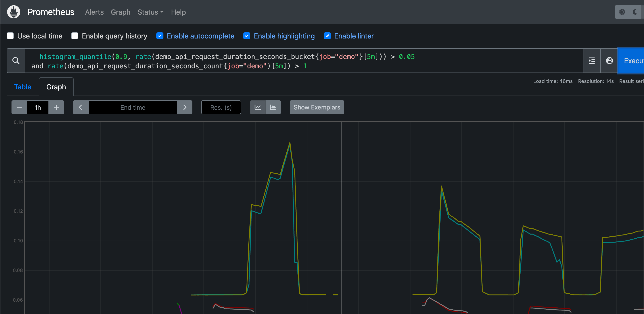
Task: Click the Prometheus flame logo
Action: (x=14, y=12)
